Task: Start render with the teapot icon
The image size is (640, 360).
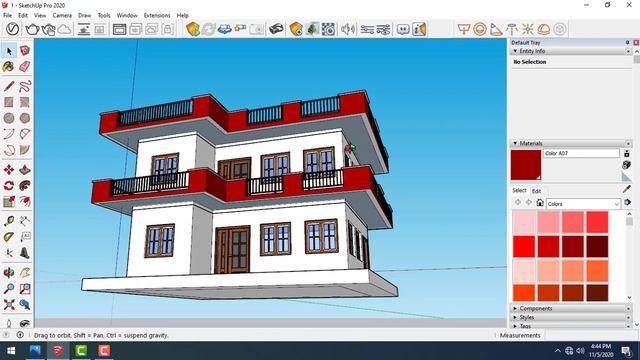Action: click(x=32, y=29)
